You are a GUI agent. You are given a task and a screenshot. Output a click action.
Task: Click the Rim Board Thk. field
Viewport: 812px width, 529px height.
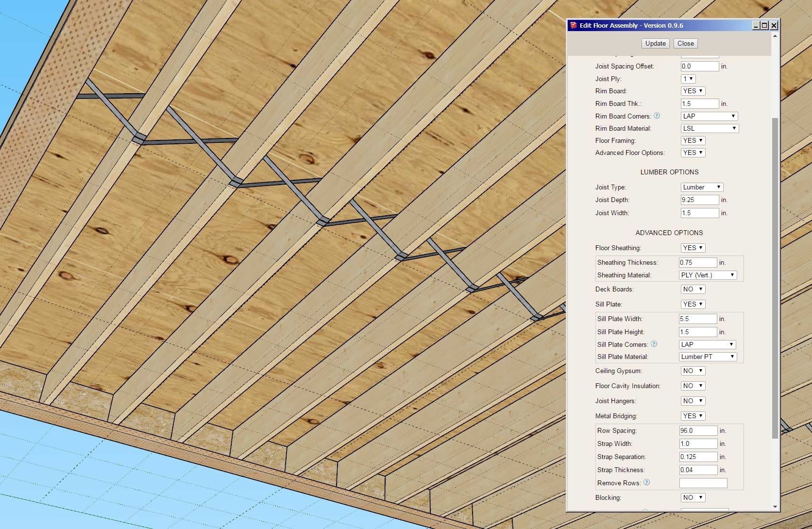click(x=700, y=103)
